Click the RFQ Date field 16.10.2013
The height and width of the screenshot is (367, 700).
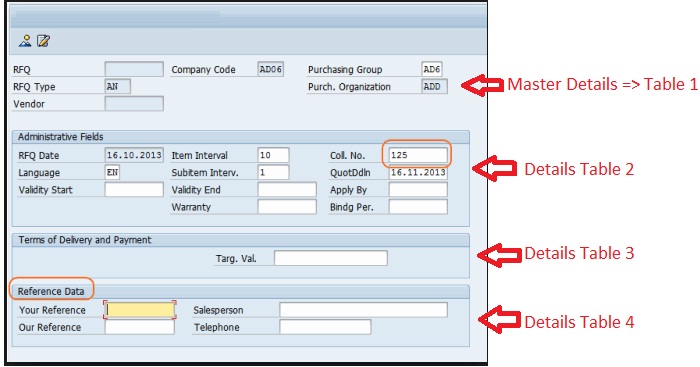pos(134,155)
